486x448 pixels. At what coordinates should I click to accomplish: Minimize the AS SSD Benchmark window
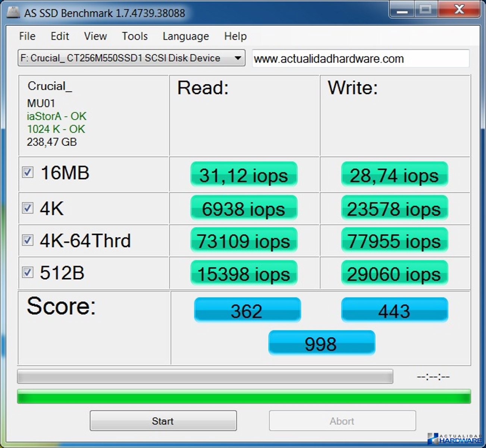point(402,9)
